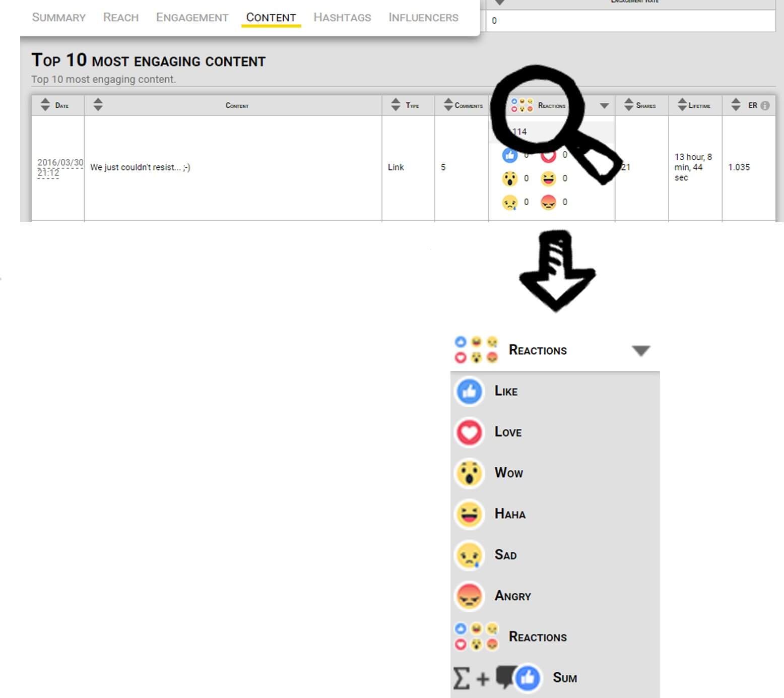Choose Like in reactions dropdown list
This screenshot has height=698, width=784.
tap(555, 392)
